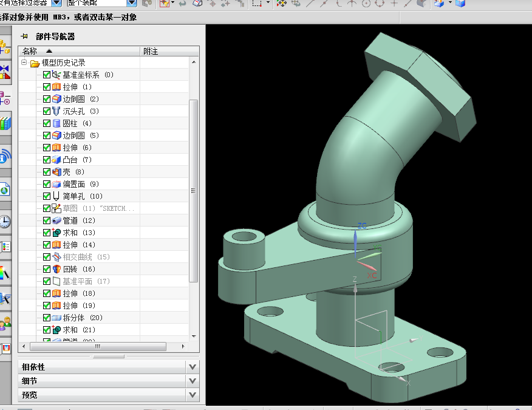
Task: Expand the 预览 panel section
Action: coord(193,395)
